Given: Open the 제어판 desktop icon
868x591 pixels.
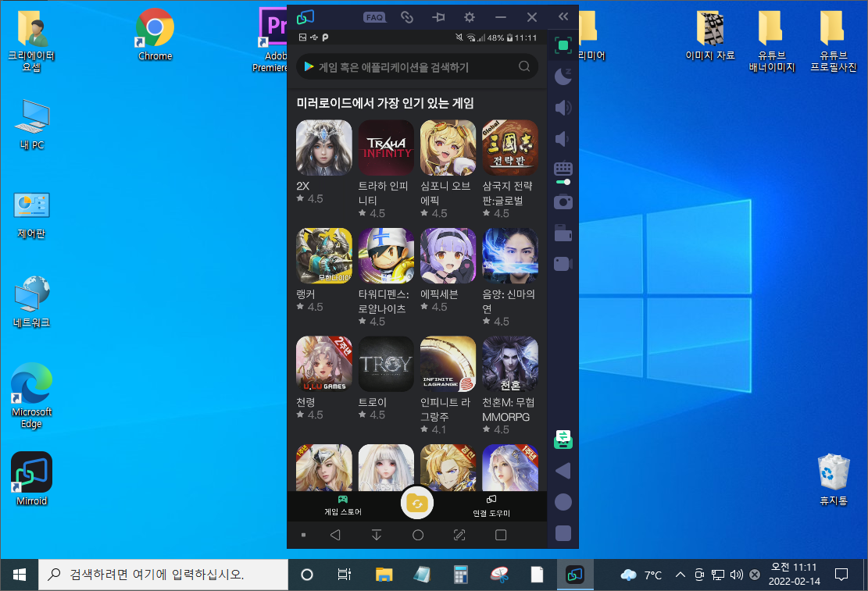Looking at the screenshot, I should [x=31, y=215].
